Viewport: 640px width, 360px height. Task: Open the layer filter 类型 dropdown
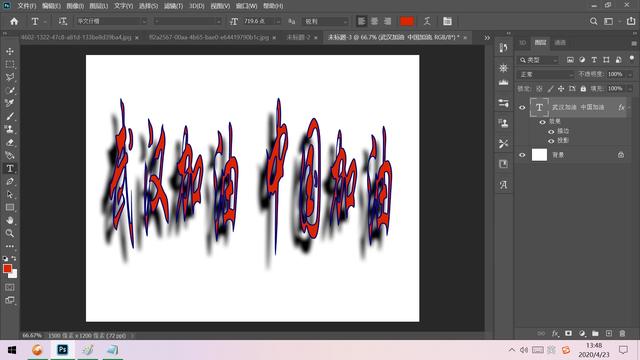538,60
